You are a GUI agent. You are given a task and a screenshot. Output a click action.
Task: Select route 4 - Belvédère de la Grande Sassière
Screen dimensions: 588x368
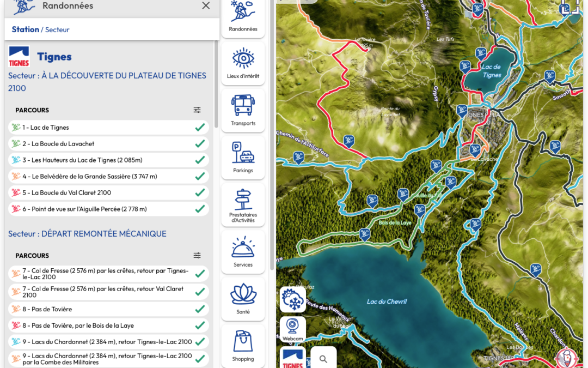pyautogui.click(x=108, y=176)
